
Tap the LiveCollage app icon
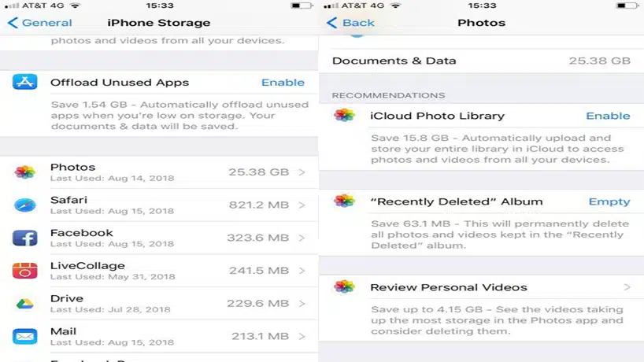(24, 271)
